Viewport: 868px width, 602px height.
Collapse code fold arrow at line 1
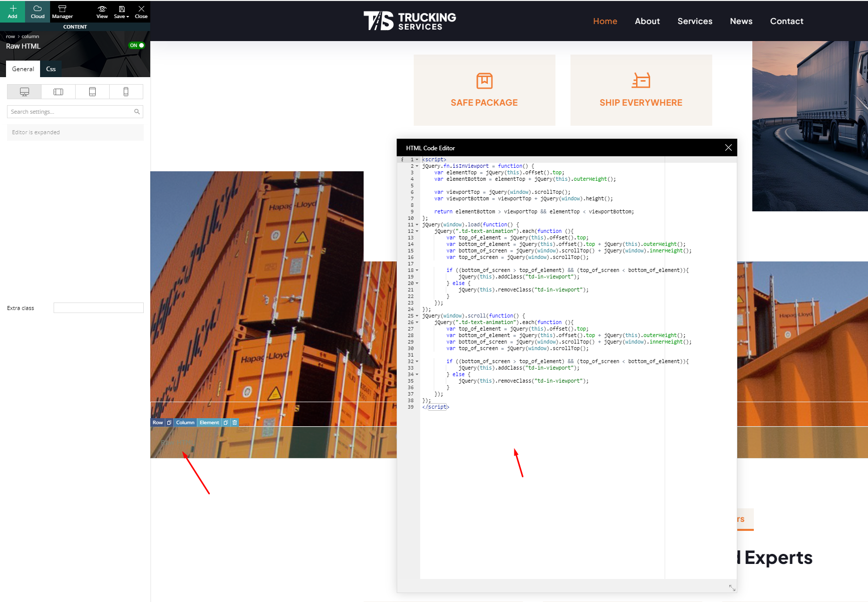coord(417,160)
